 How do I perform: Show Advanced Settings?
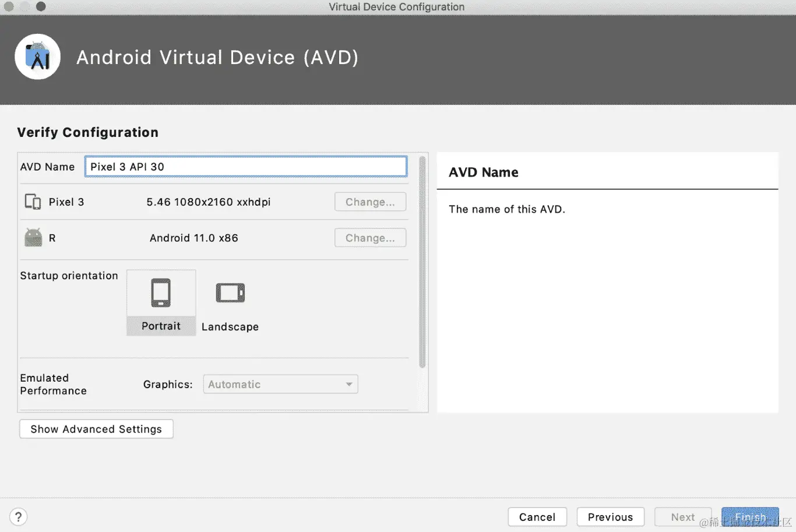point(96,429)
